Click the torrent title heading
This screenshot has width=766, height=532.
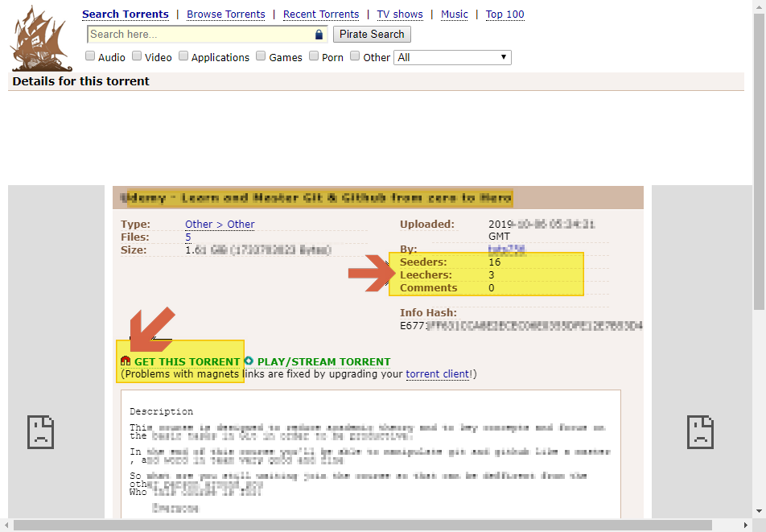pos(316,198)
